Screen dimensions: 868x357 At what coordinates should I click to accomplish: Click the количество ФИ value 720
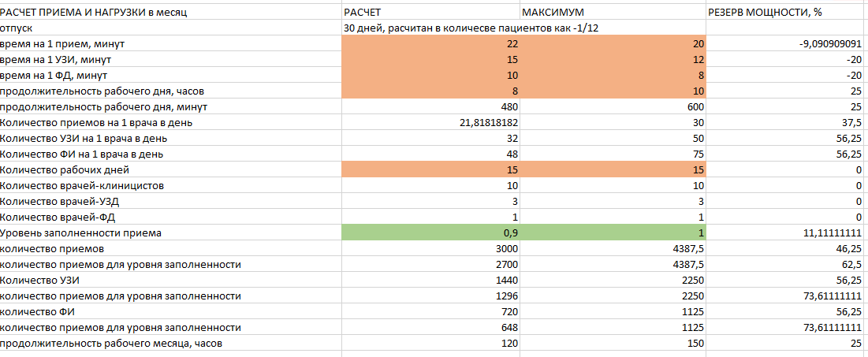tap(431, 312)
